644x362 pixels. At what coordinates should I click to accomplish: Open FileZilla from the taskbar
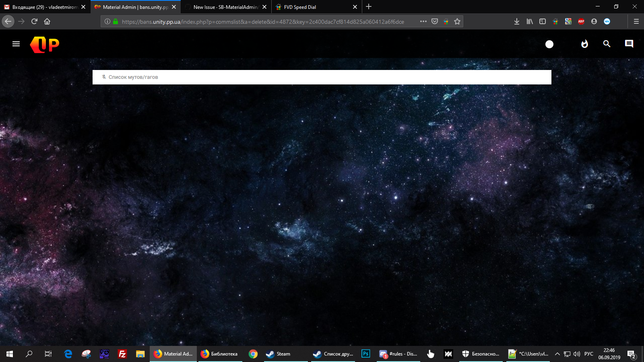coord(122,354)
